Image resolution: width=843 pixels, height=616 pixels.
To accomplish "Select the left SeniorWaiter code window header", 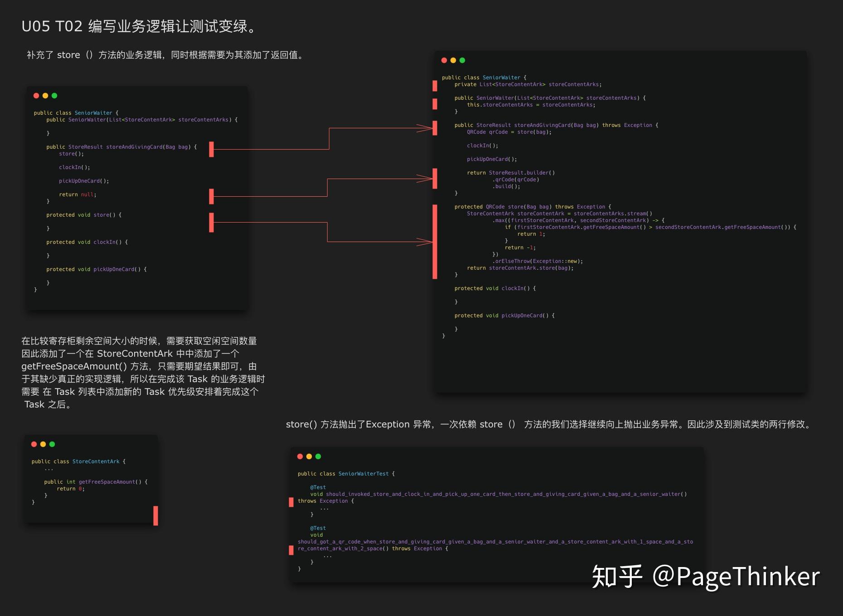I will coord(136,96).
